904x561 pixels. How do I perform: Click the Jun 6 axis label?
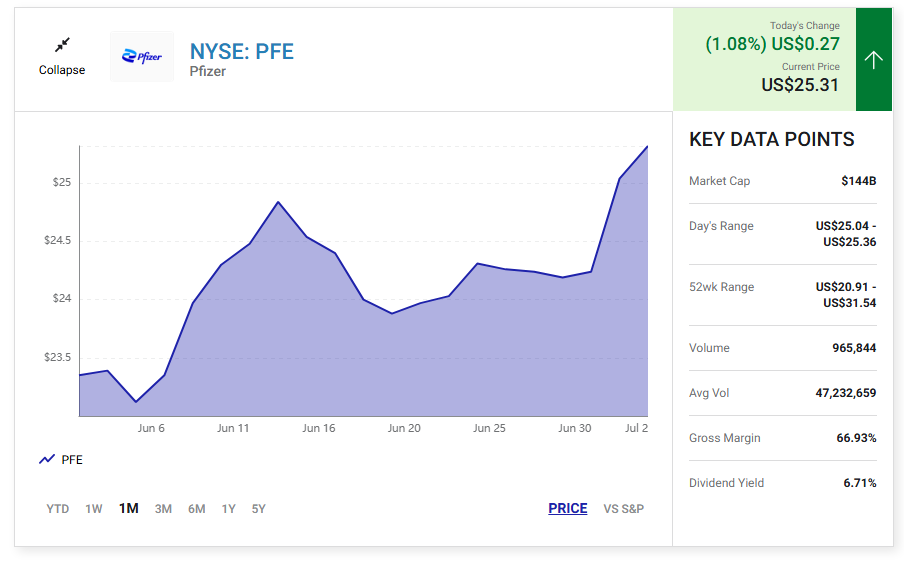[x=151, y=428]
